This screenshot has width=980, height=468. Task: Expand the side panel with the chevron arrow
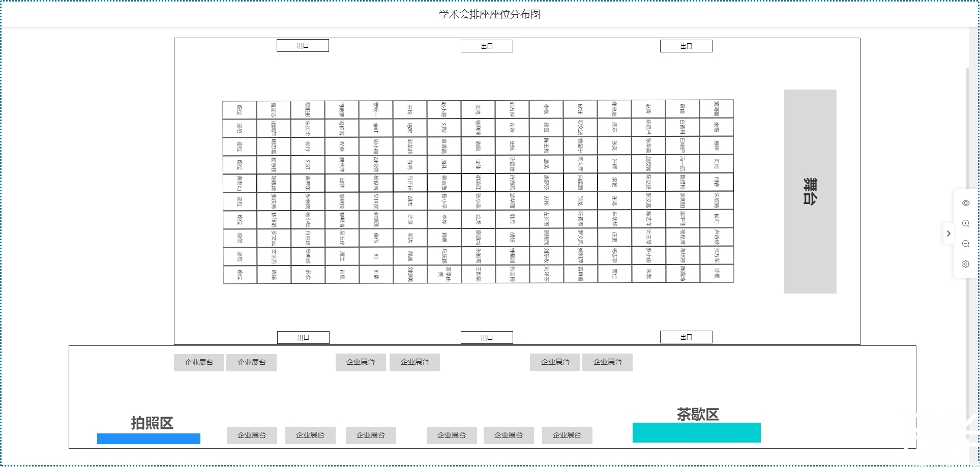point(948,233)
